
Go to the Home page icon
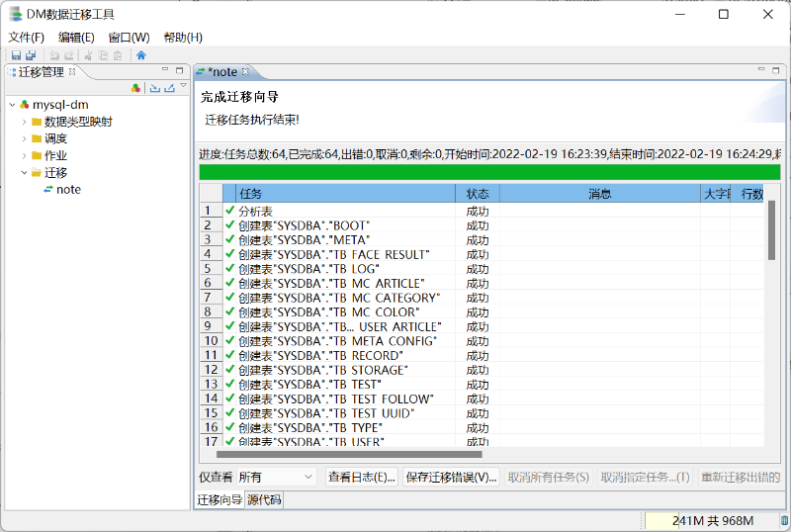click(141, 55)
